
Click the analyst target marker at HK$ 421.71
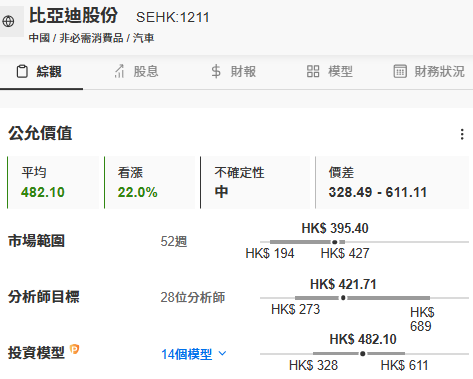(343, 298)
